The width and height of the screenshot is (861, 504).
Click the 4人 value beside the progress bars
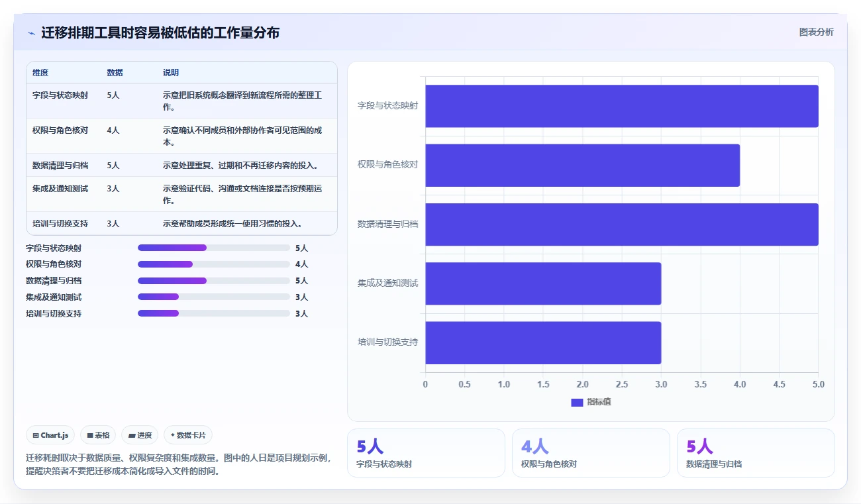[x=301, y=264]
